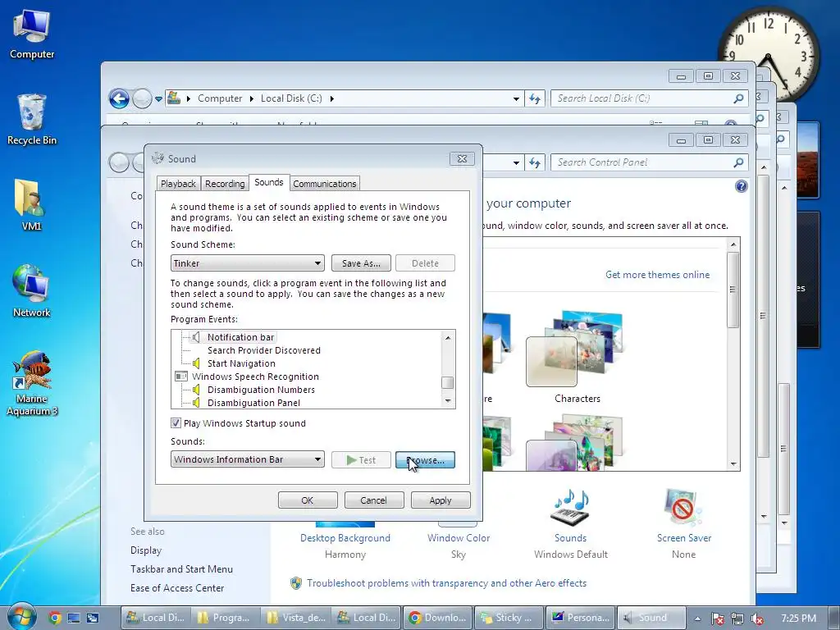
Task: Switch to the Communications tab
Action: pyautogui.click(x=325, y=184)
